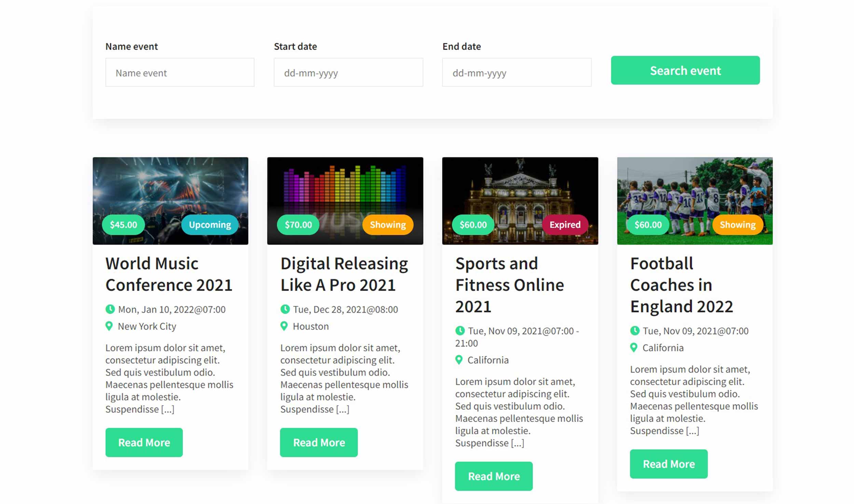Image resolution: width=854 pixels, height=504 pixels.
Task: Click the $70.00 price badge
Action: pyautogui.click(x=298, y=225)
